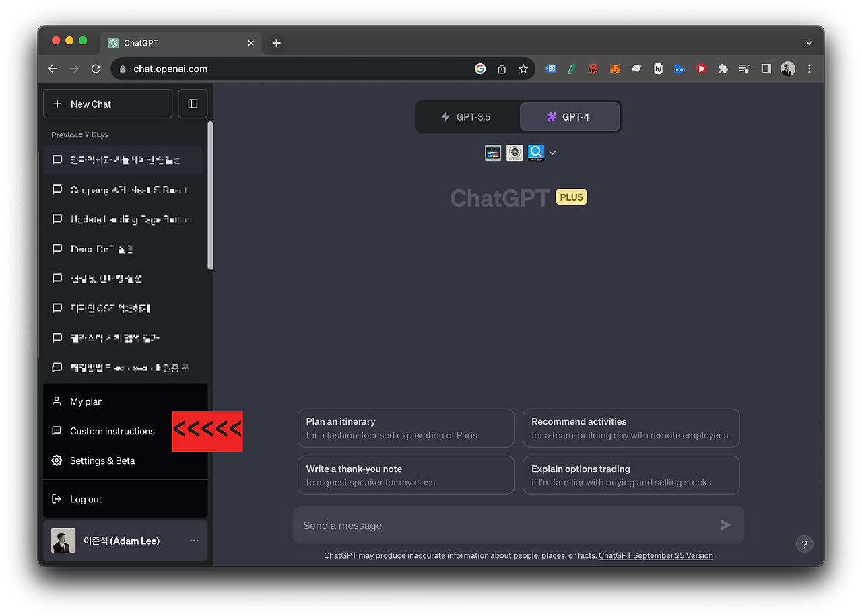Screen dimensions: 862x616
Task: Click the sidebar chat history scrollbar
Action: [x=210, y=195]
